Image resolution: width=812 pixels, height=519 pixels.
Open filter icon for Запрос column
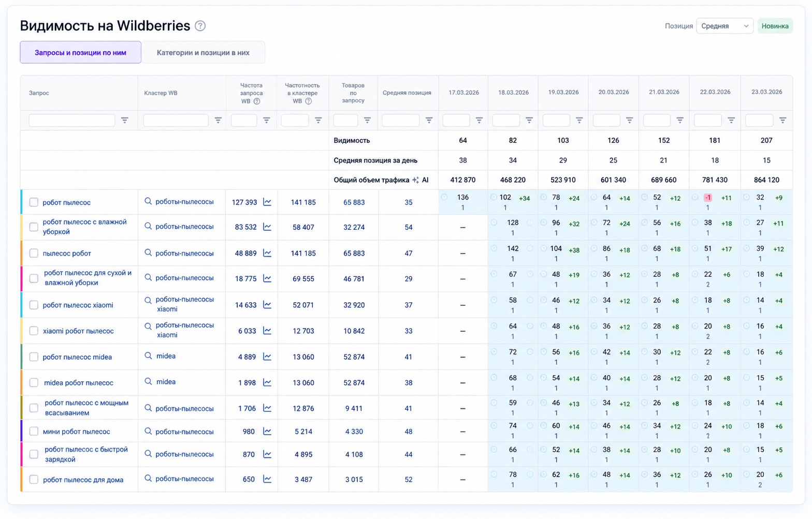click(x=125, y=120)
